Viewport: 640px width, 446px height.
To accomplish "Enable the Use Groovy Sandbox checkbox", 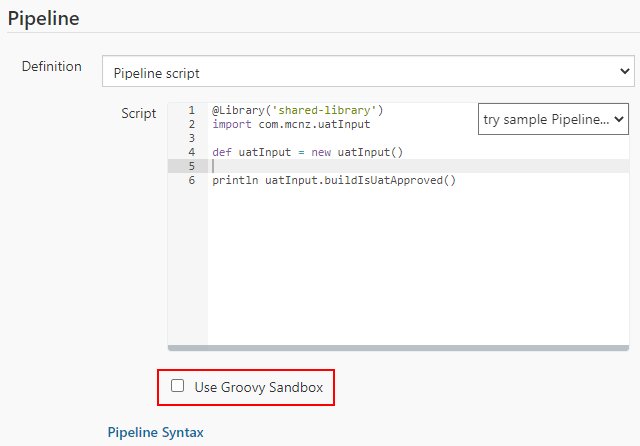I will 178,386.
